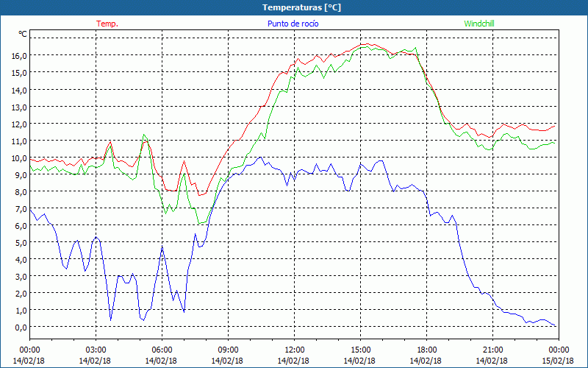Click the 2,0 y-axis value
Screen dimensions: 588x368
(x=22, y=293)
